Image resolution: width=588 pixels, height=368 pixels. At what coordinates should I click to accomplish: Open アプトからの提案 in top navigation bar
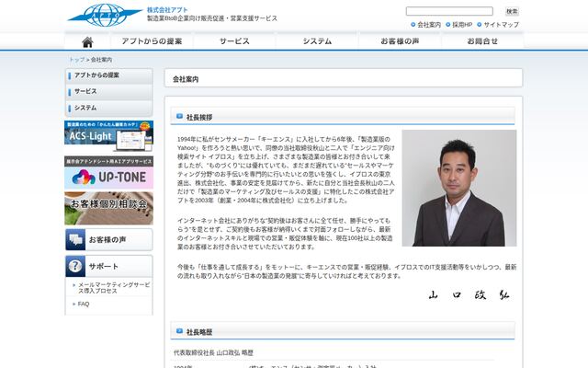[x=152, y=41]
